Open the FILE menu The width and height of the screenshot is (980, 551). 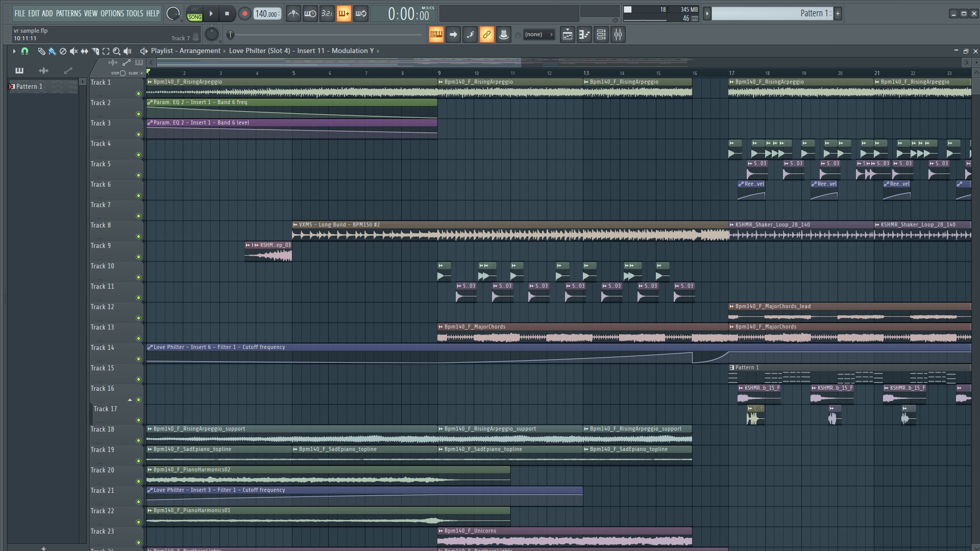(x=19, y=14)
